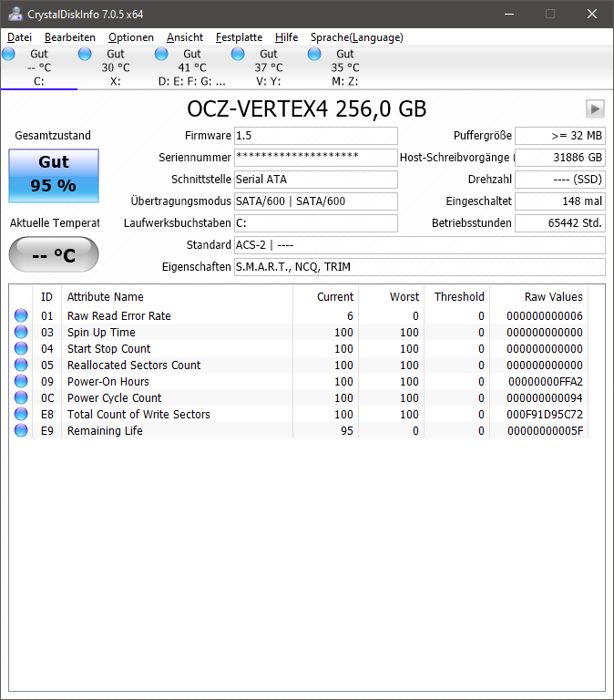Open the Datei menu
The width and height of the screenshot is (614, 700).
click(20, 37)
